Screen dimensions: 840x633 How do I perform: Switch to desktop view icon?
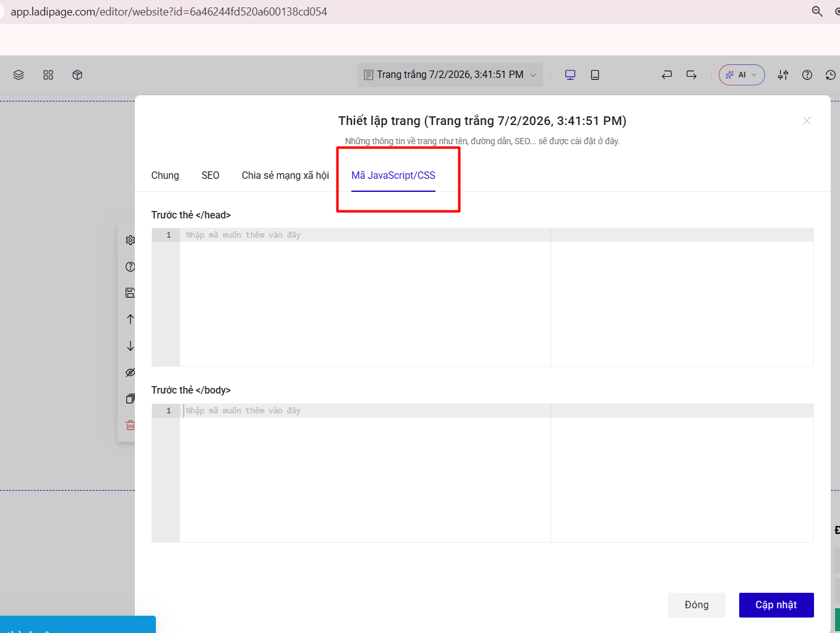[570, 75]
